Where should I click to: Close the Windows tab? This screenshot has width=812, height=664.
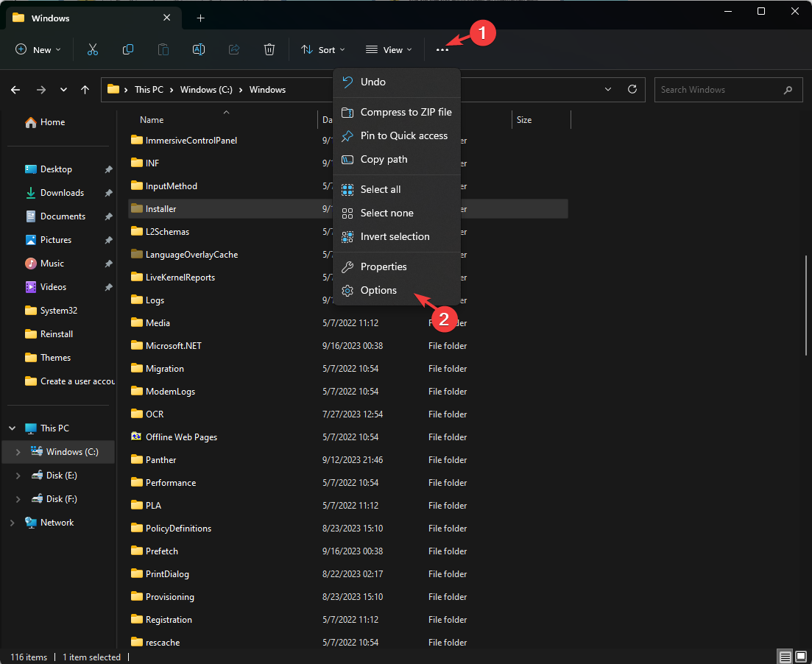coord(167,18)
